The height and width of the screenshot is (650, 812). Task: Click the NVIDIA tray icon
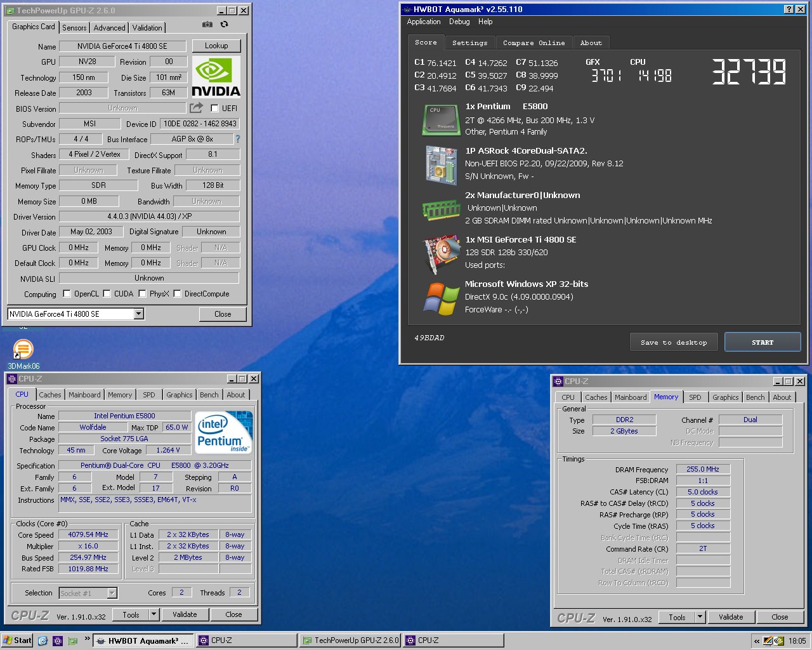pyautogui.click(x=779, y=641)
